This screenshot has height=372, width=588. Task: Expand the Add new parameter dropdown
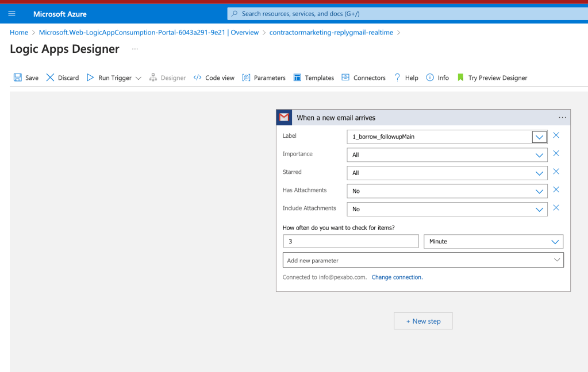point(423,260)
